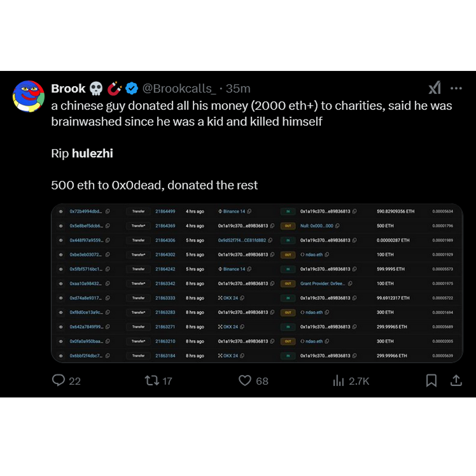The height and width of the screenshot is (476, 476).
Task: Click the Null: 0x000...000 address
Action: [x=317, y=226]
